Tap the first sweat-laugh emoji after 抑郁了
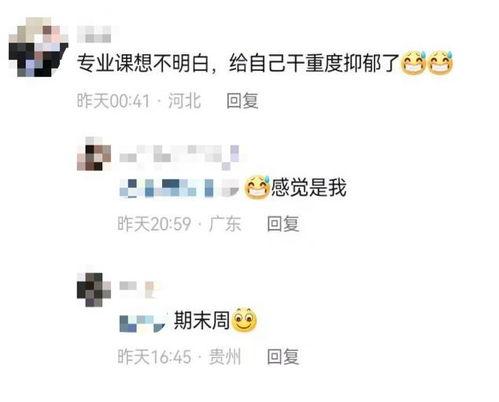This screenshot has width=499, height=402. (x=413, y=63)
